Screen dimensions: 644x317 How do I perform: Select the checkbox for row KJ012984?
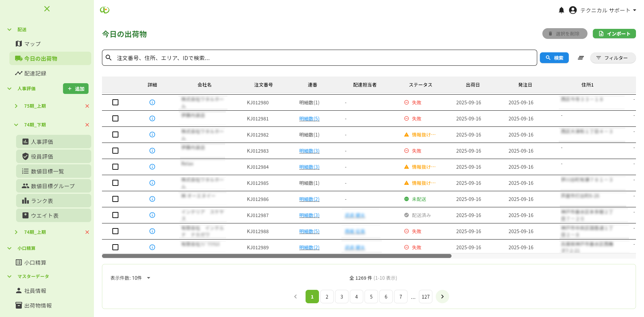pyautogui.click(x=115, y=167)
